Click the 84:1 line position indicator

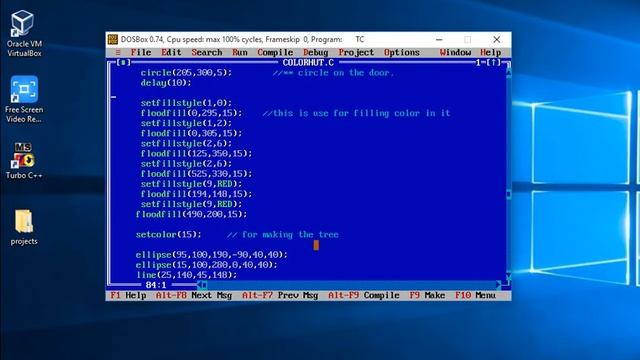(156, 285)
